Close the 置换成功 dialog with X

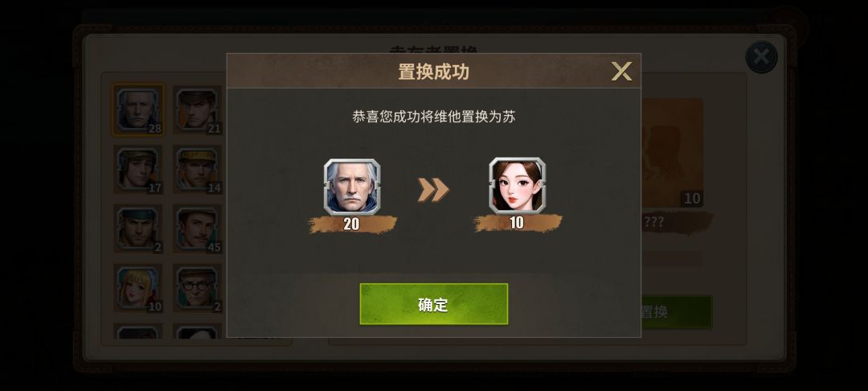(621, 72)
